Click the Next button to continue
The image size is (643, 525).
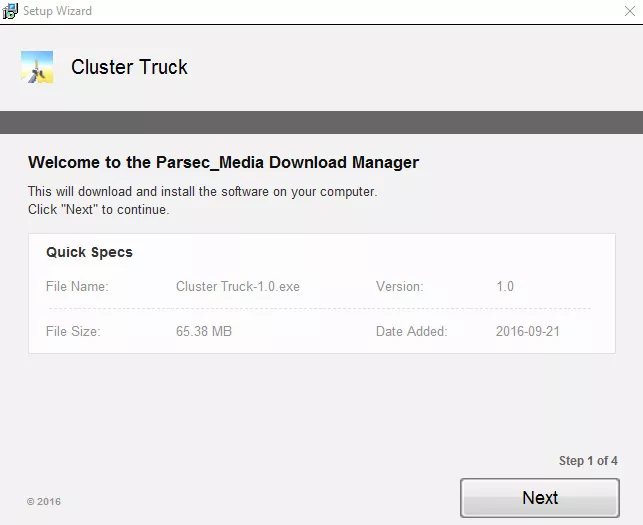tap(540, 498)
